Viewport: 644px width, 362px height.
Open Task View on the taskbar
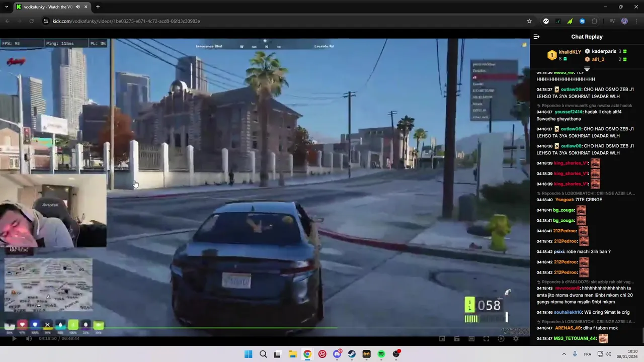[x=277, y=354]
